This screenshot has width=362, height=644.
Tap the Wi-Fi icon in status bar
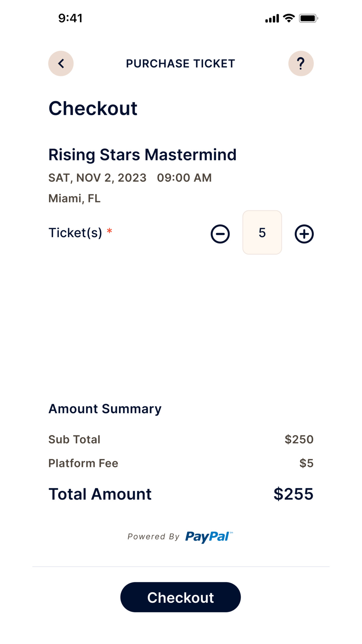[x=289, y=18]
